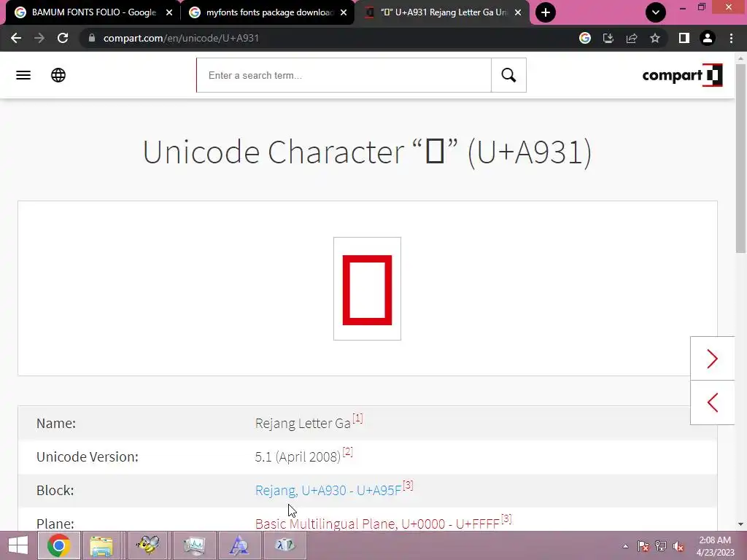The image size is (747, 560).
Task: Share this page icon
Action: tap(632, 38)
